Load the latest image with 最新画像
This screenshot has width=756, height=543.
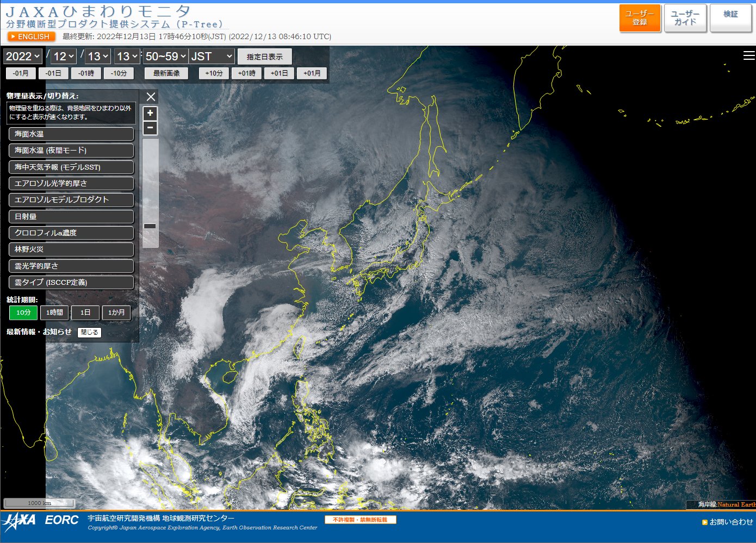click(x=166, y=73)
